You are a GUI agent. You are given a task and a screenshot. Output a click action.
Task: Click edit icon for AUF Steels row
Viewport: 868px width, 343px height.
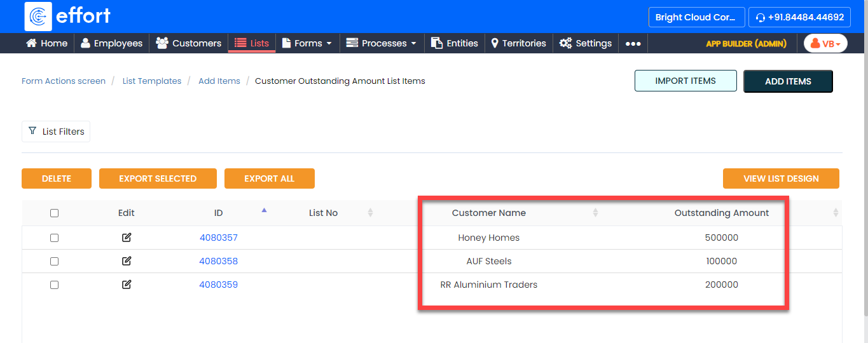(x=127, y=261)
